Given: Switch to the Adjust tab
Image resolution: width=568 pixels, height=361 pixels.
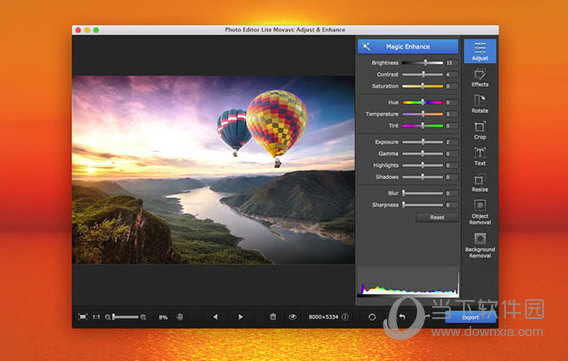Looking at the screenshot, I should [x=480, y=51].
